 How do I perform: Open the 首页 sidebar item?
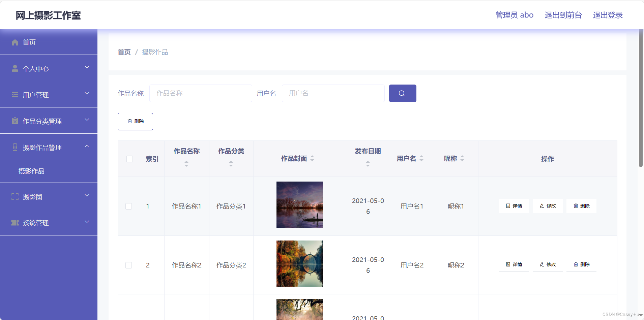[49, 42]
